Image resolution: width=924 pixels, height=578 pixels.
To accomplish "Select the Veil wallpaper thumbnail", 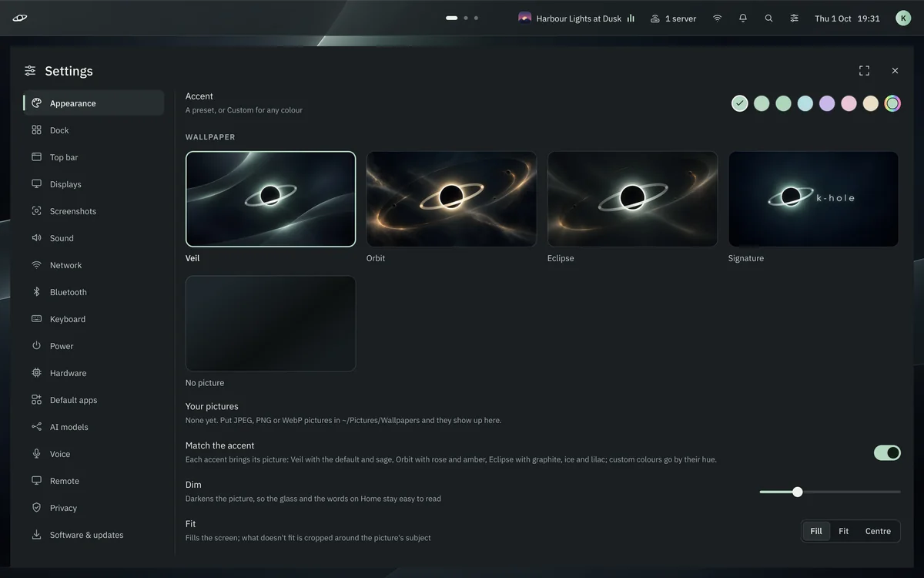I will (x=270, y=199).
